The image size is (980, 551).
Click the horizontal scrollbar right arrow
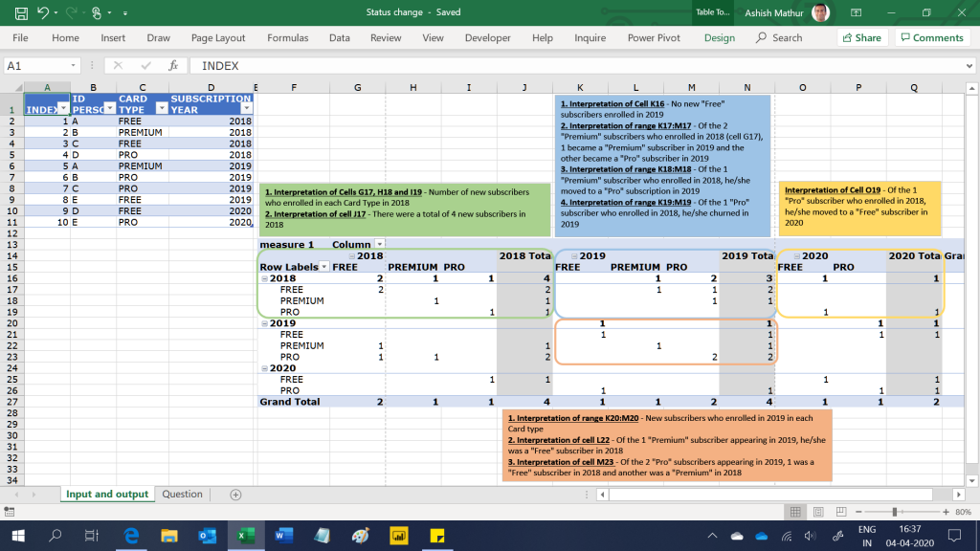pyautogui.click(x=959, y=495)
